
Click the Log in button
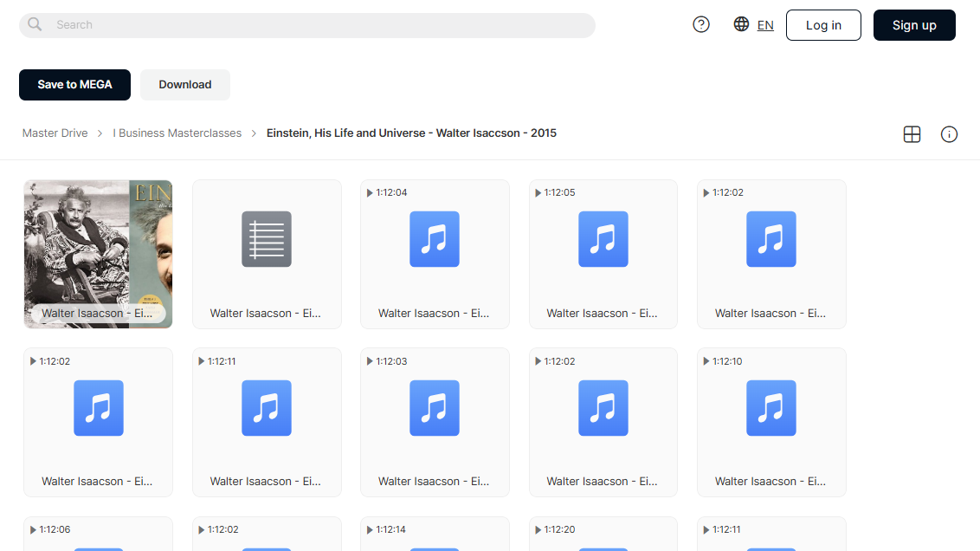(823, 25)
